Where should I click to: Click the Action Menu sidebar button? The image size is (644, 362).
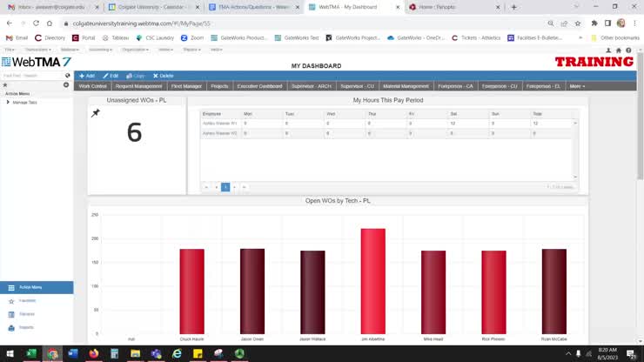coord(37,287)
